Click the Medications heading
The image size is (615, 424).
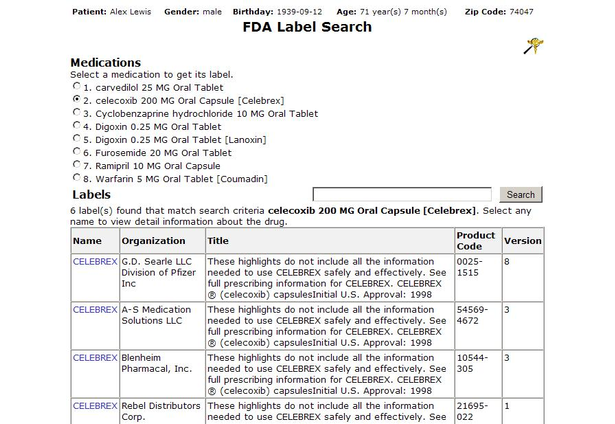coord(106,62)
